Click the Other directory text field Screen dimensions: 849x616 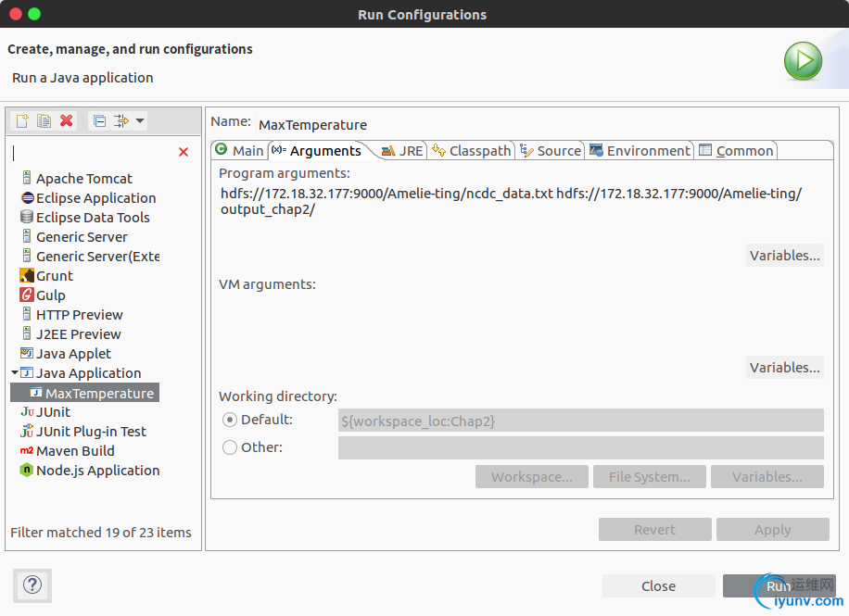coord(581,447)
